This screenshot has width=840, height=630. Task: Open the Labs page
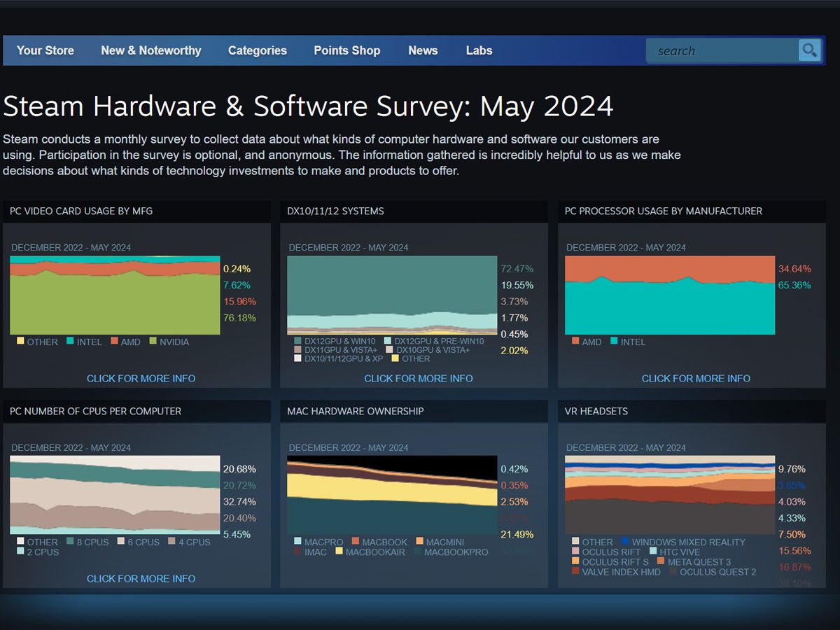[x=479, y=50]
